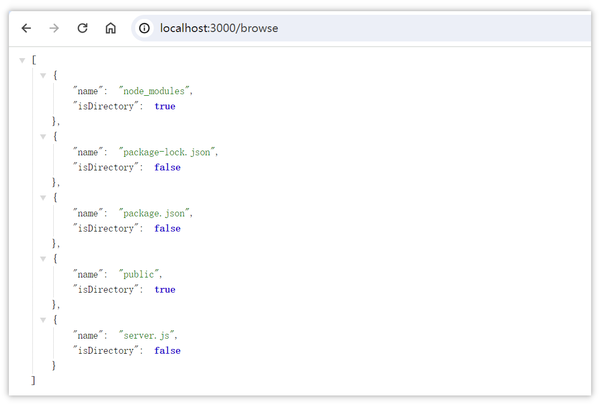Collapse the node_modules object
Viewport: 600px width, 404px height.
pyautogui.click(x=43, y=75)
